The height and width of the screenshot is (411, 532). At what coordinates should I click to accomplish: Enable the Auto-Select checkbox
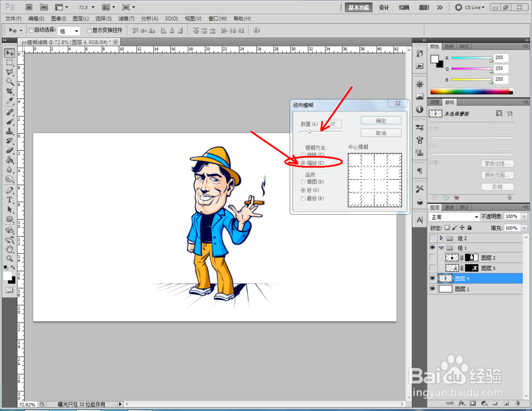31,30
